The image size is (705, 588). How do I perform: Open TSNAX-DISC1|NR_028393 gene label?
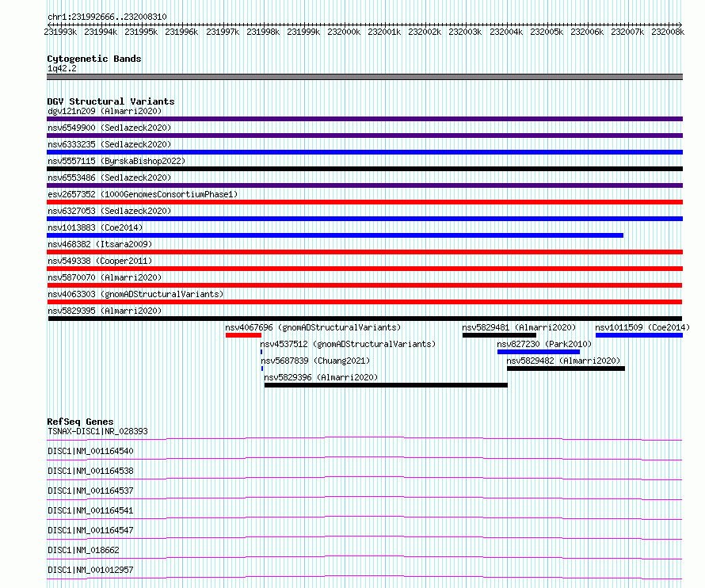[97, 431]
